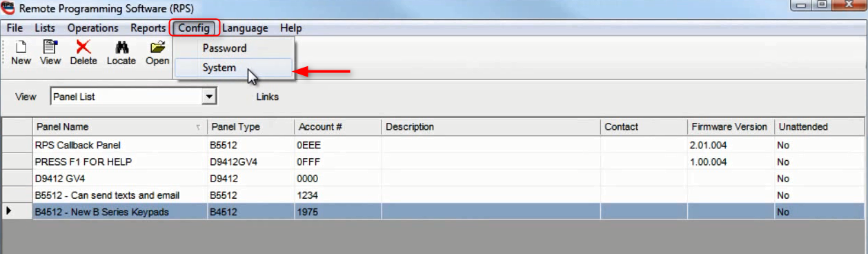This screenshot has width=868, height=254.
Task: Open the Language menu
Action: coord(245,28)
